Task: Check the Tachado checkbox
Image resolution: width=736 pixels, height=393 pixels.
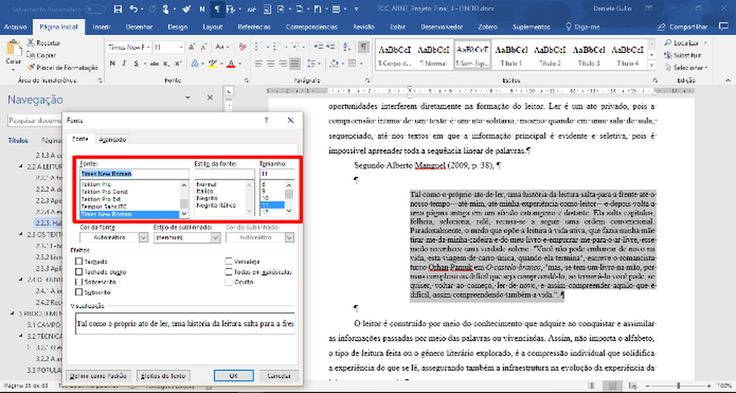Action: [79, 262]
